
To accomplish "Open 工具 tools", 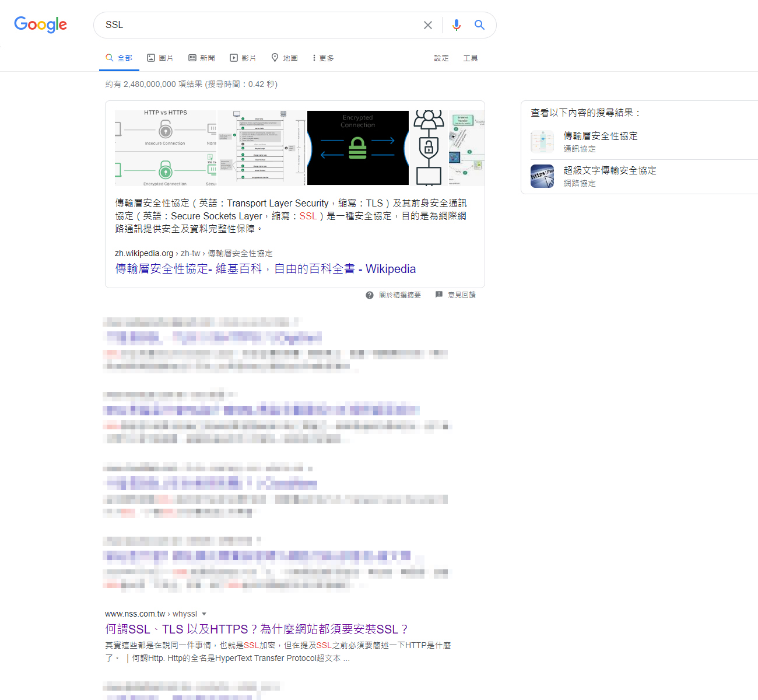I will [x=471, y=58].
